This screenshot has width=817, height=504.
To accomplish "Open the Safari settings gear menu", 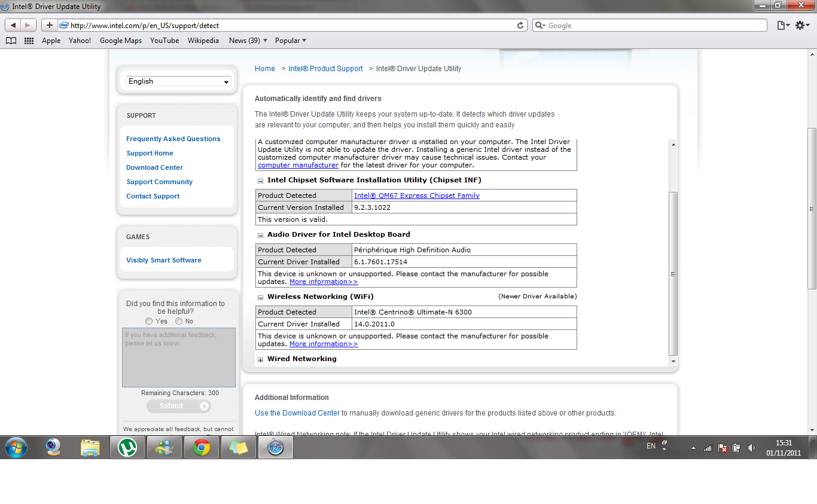I will click(802, 25).
